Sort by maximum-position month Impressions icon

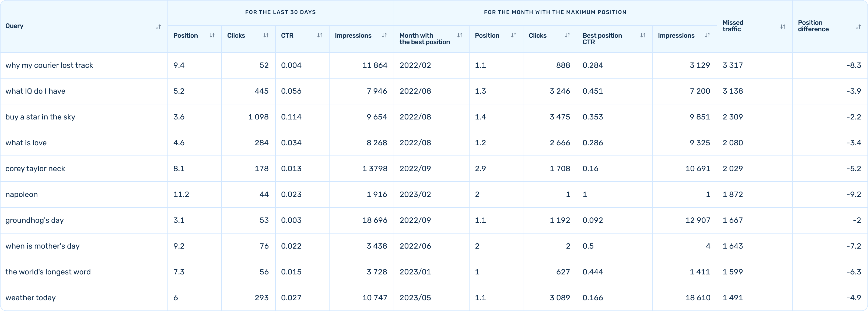708,35
